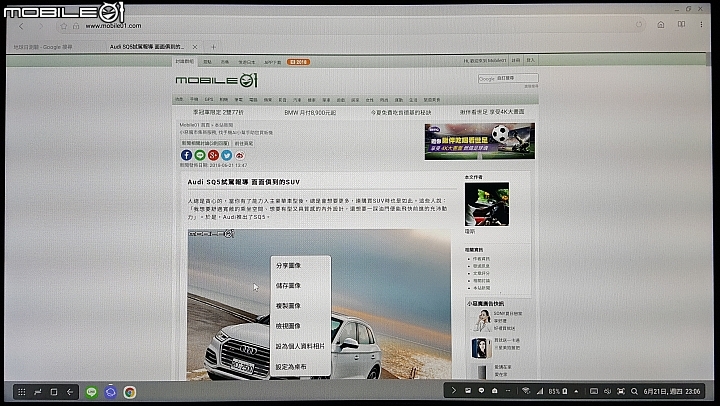Close the Audi SQ5 tab
This screenshot has height=406, width=720.
195,47
